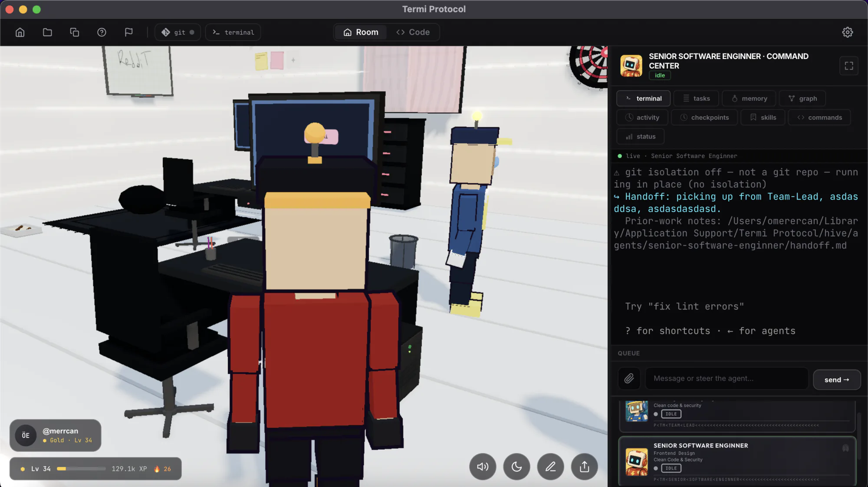Click the IDLE badge on Team-Lead card
This screenshot has height=487, width=868.
click(671, 414)
